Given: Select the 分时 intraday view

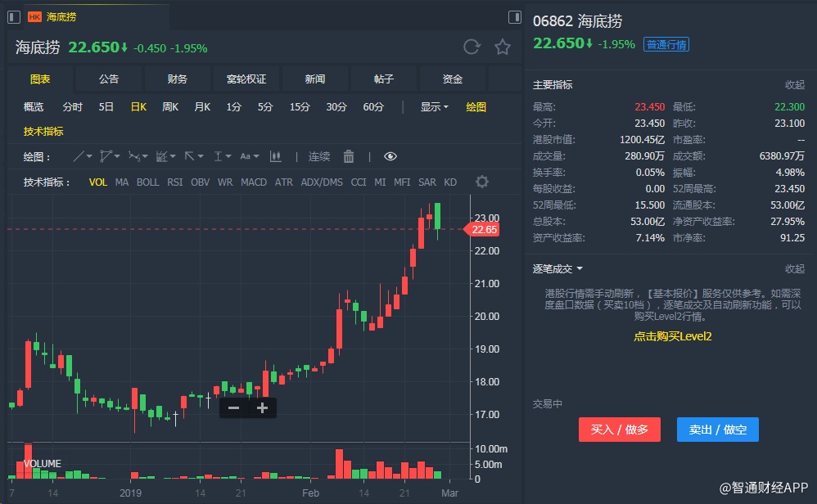Looking at the screenshot, I should click(x=72, y=106).
